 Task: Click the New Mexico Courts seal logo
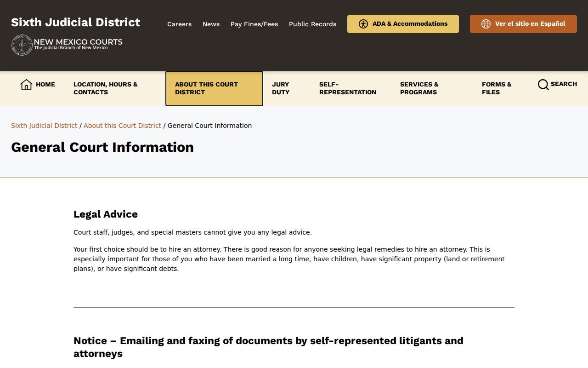click(22, 45)
